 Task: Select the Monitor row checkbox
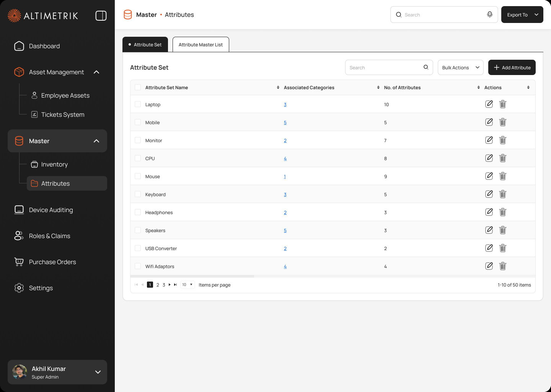[x=138, y=140]
